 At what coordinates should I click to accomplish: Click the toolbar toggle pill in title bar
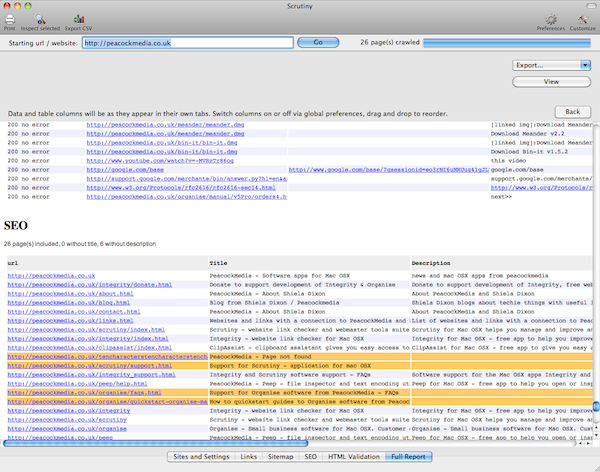point(591,6)
